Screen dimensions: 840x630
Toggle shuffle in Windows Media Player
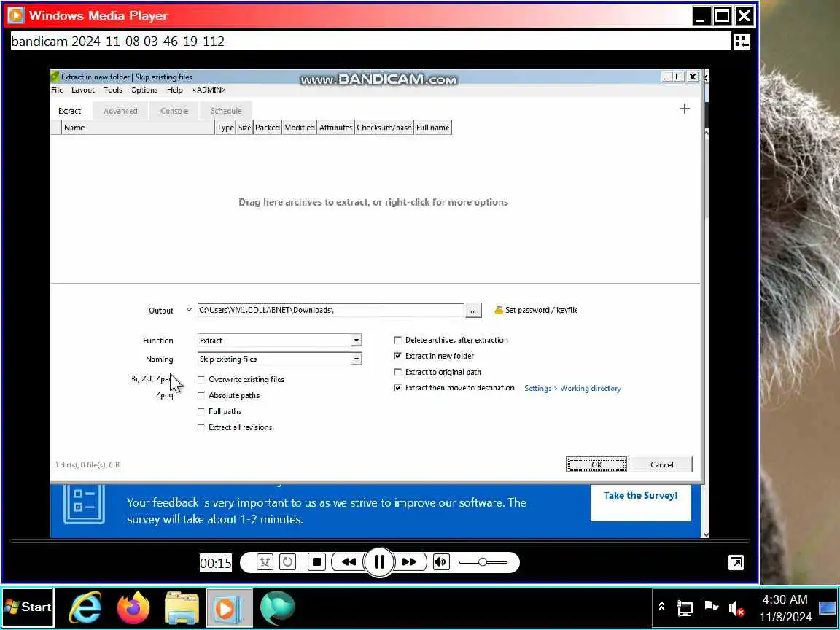tap(265, 562)
